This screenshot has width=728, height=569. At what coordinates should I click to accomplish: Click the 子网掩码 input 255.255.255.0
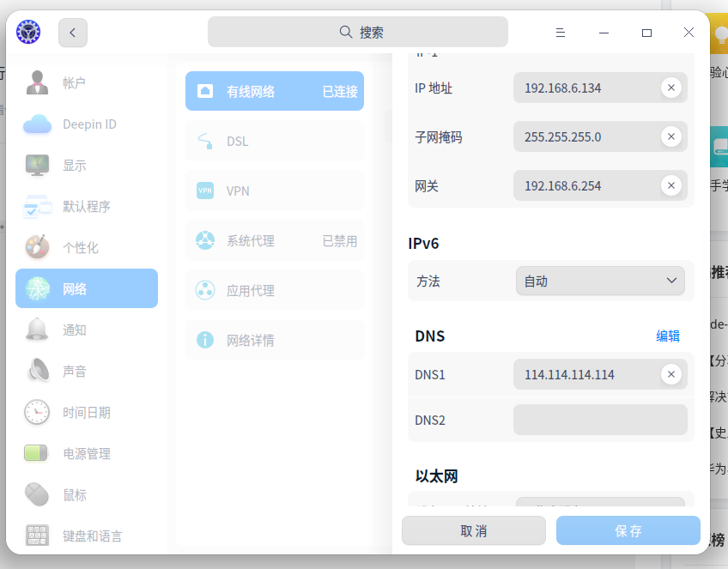click(x=600, y=136)
